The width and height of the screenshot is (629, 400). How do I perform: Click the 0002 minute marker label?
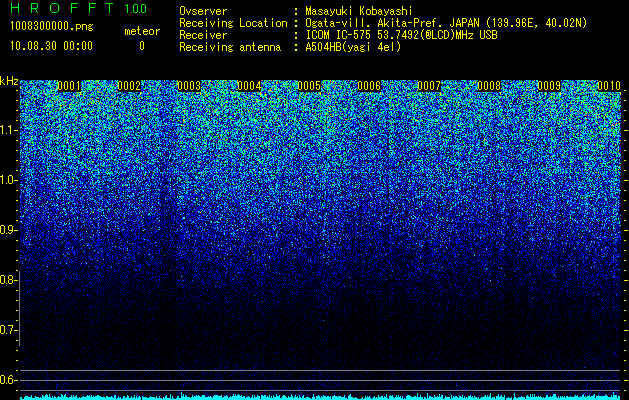pos(129,86)
